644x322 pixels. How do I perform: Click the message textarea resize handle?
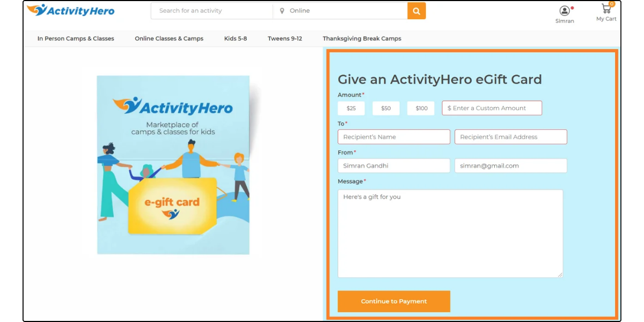[560, 274]
